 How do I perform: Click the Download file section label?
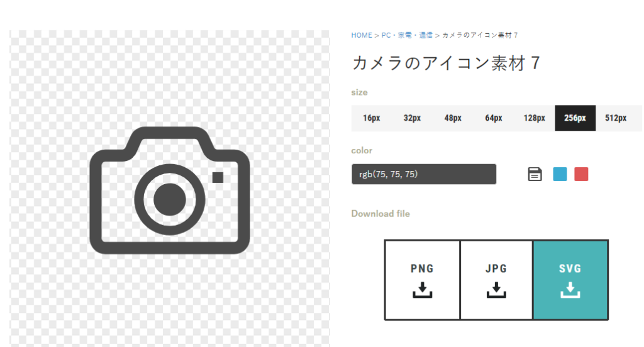(380, 214)
